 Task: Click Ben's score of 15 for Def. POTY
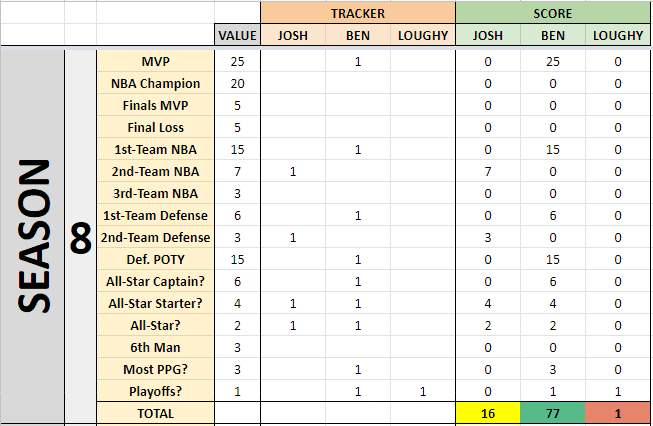pos(553,259)
